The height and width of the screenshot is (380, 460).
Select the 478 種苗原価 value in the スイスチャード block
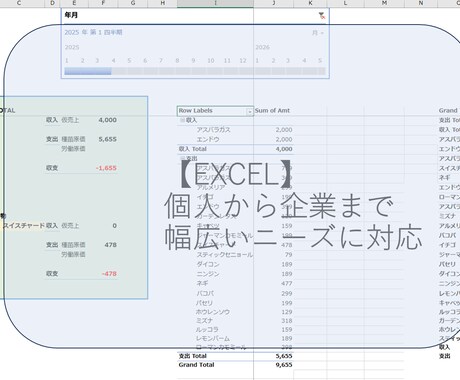click(110, 245)
